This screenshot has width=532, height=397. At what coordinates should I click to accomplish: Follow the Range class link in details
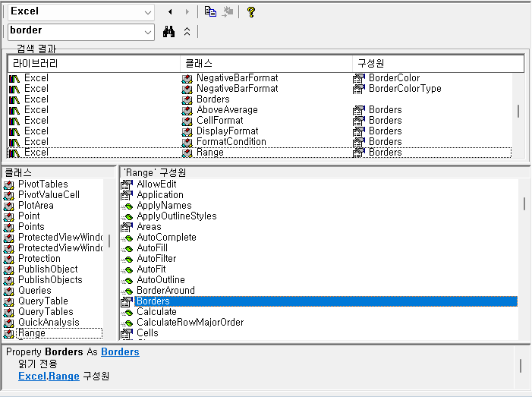point(64,377)
